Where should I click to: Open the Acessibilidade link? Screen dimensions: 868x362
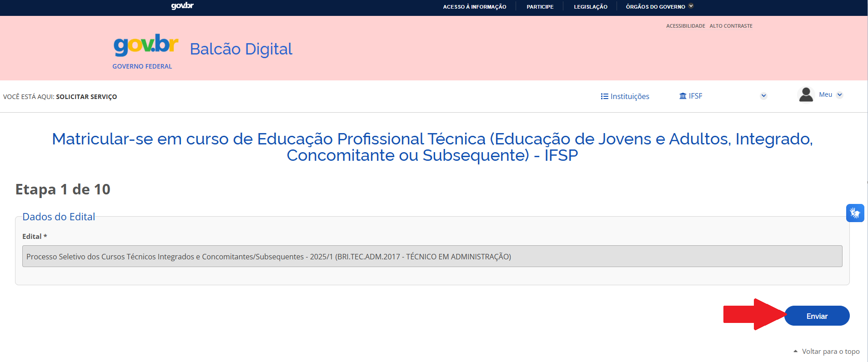point(685,26)
